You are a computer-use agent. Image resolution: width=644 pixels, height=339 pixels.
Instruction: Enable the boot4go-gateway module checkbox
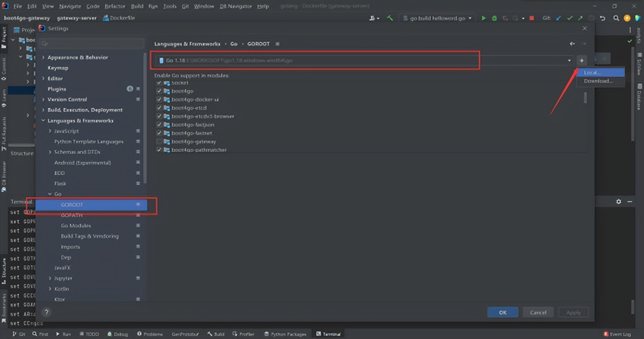[x=160, y=141]
